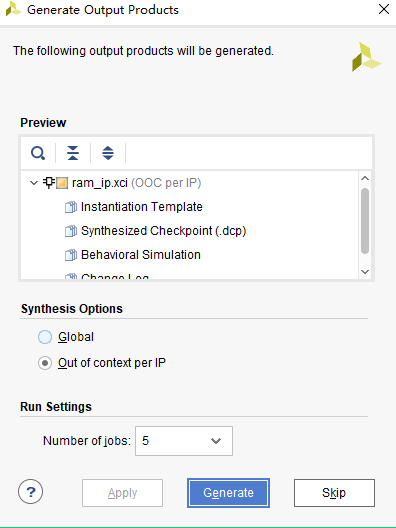Viewport: 396px width, 528px height.
Task: Click the search icon in Preview toolbar
Action: click(38, 153)
